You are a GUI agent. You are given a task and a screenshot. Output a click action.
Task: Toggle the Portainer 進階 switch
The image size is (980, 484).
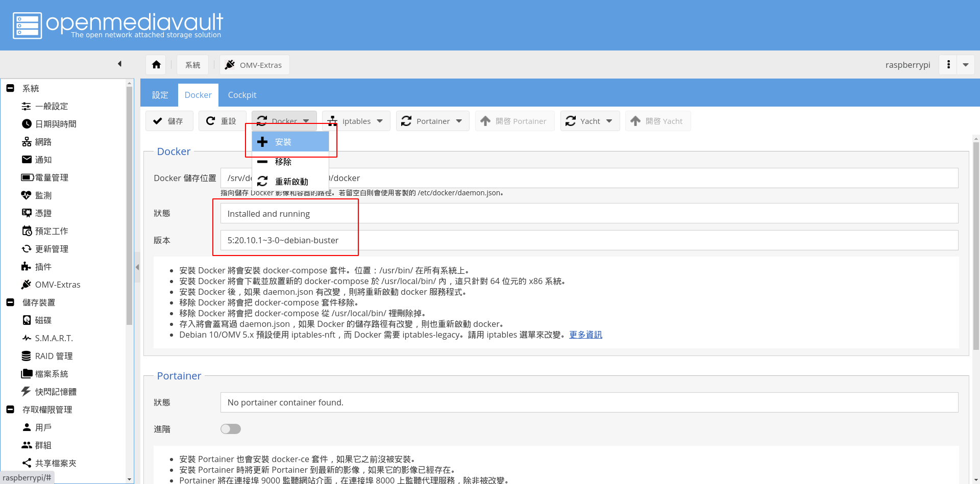click(x=231, y=429)
